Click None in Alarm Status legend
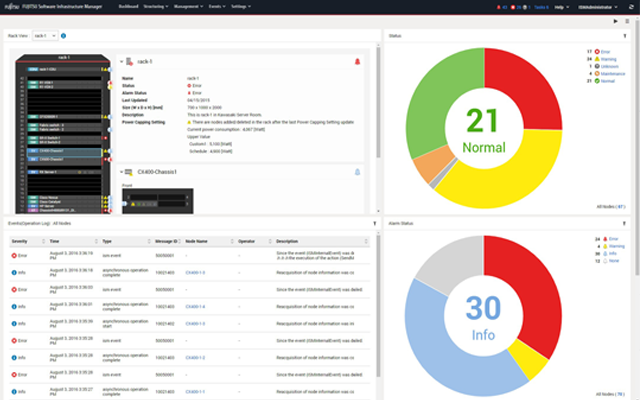The width and height of the screenshot is (640, 400). [x=614, y=261]
